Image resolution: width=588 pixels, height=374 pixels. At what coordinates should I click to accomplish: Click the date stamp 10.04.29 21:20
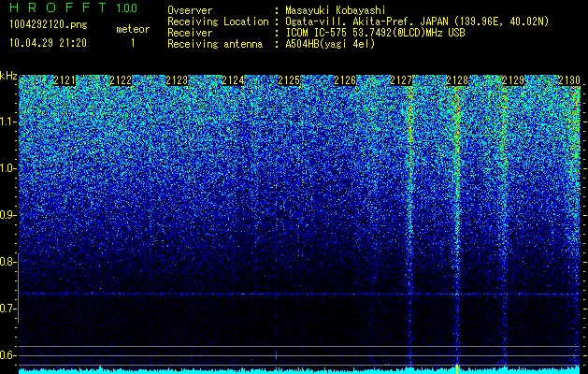point(48,43)
